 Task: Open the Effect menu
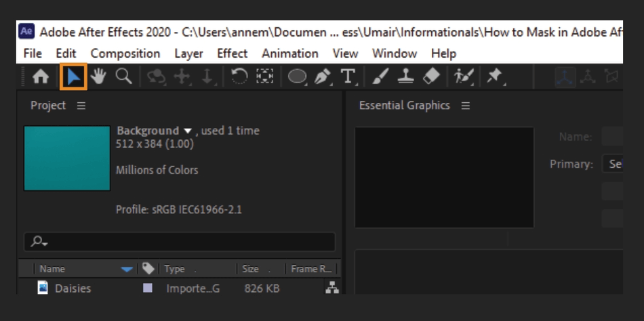coord(232,53)
